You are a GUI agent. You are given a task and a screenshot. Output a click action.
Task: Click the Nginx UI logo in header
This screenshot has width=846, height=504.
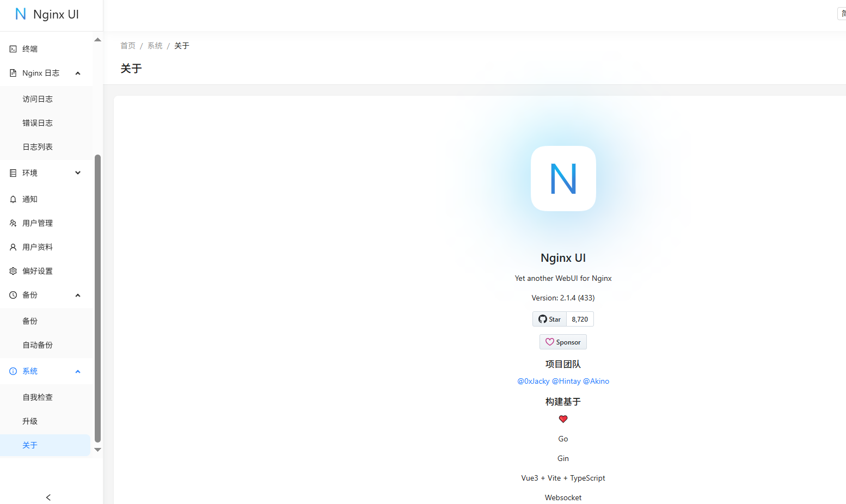click(x=21, y=14)
